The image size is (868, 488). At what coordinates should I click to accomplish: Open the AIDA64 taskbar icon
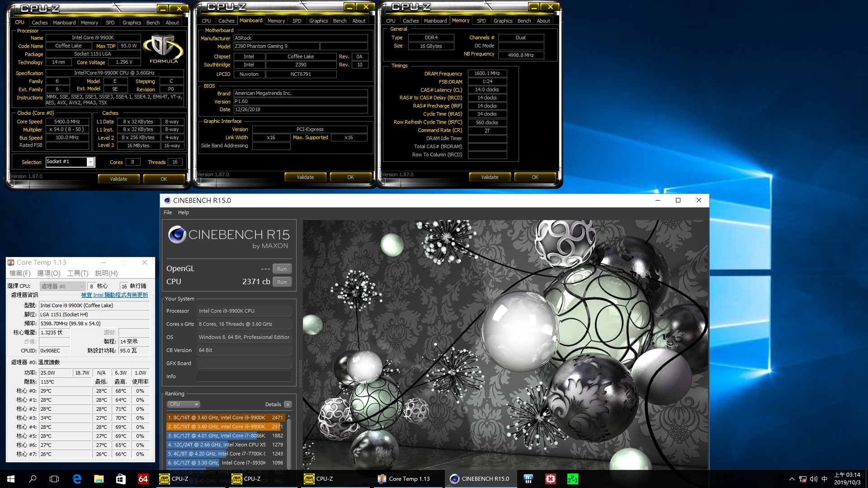pyautogui.click(x=143, y=479)
